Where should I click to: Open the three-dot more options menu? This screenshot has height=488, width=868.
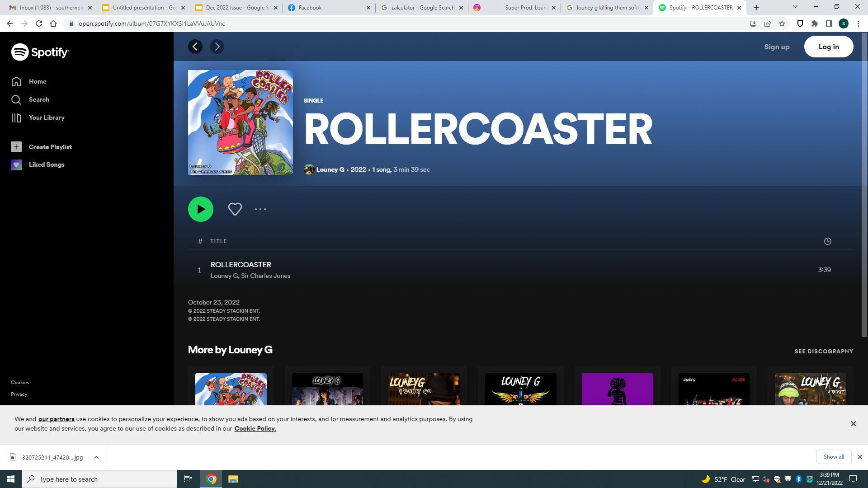click(260, 209)
